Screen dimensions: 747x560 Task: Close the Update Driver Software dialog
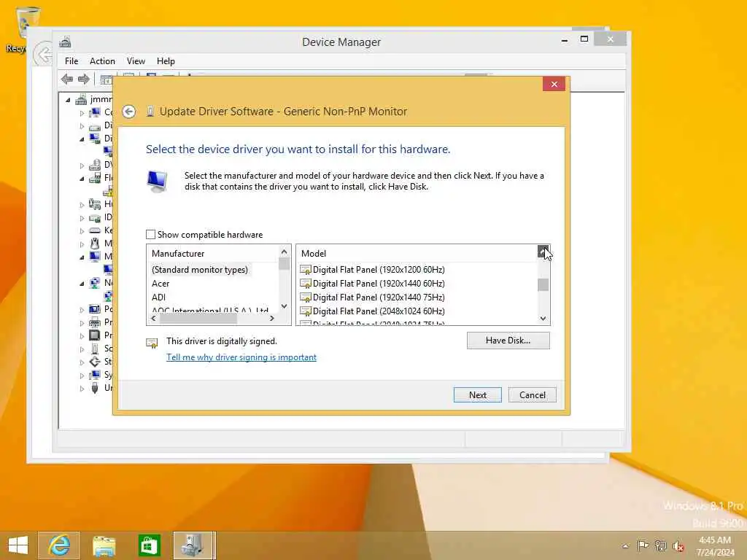pyautogui.click(x=554, y=85)
